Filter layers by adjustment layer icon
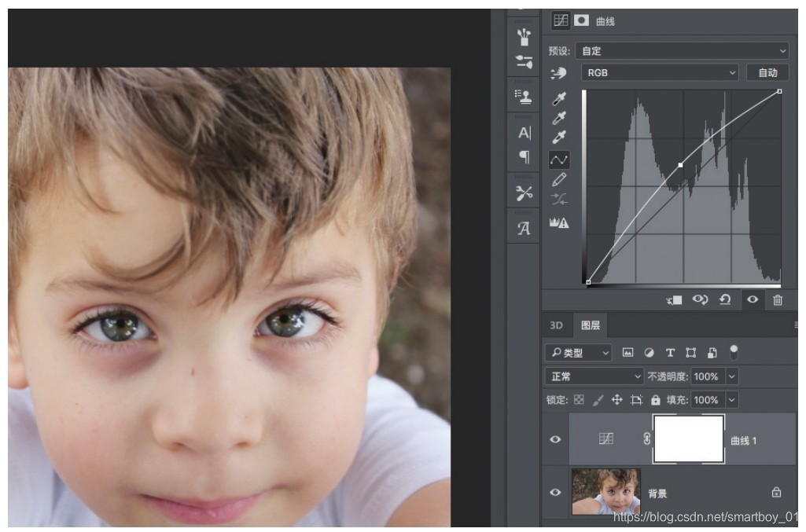Viewport: 806px width, 532px height. 650,353
